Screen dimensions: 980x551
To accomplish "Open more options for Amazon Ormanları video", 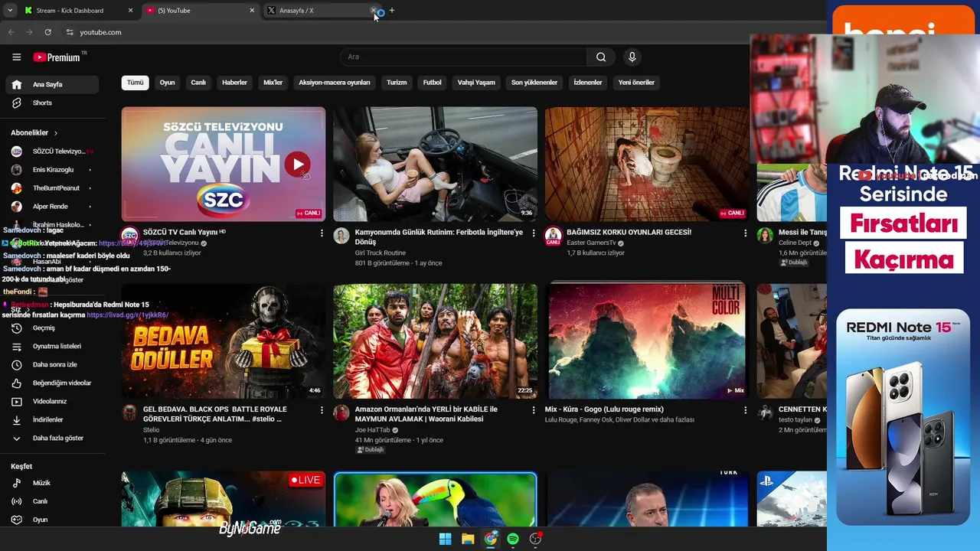I will point(534,410).
